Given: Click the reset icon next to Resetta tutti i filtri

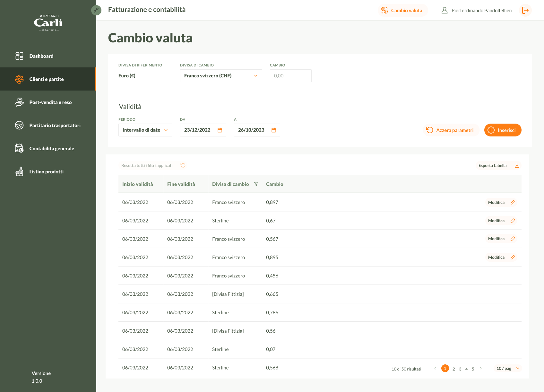Looking at the screenshot, I should [183, 165].
